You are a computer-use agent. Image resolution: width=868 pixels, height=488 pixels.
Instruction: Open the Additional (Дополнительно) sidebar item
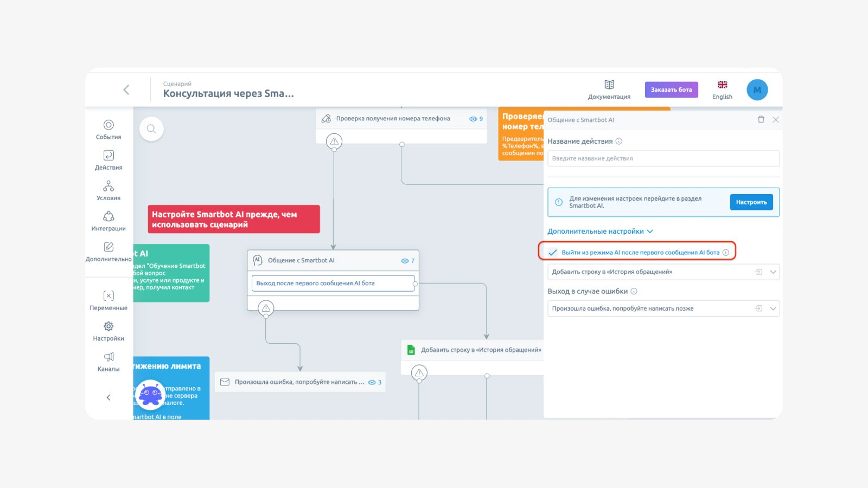pos(108,251)
